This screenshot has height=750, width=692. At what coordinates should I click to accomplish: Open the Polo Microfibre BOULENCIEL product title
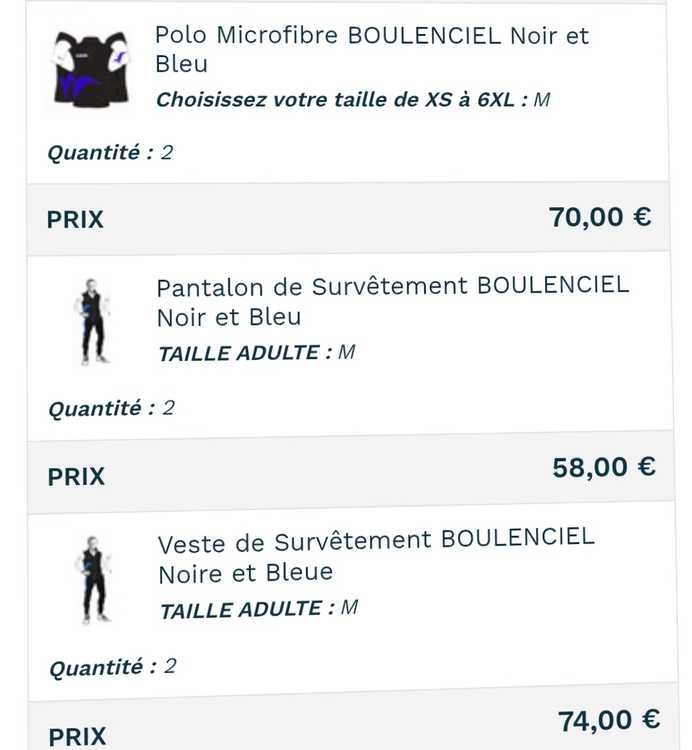pos(371,49)
